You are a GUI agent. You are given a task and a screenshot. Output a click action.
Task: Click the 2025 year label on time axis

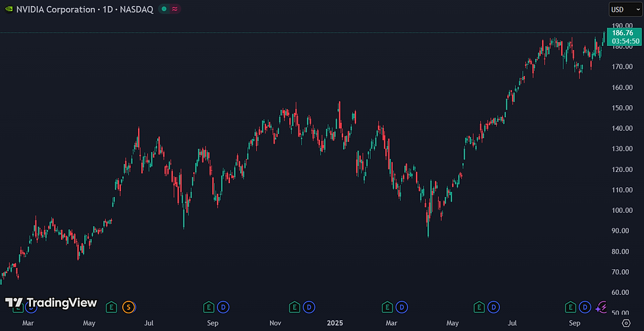(x=334, y=323)
